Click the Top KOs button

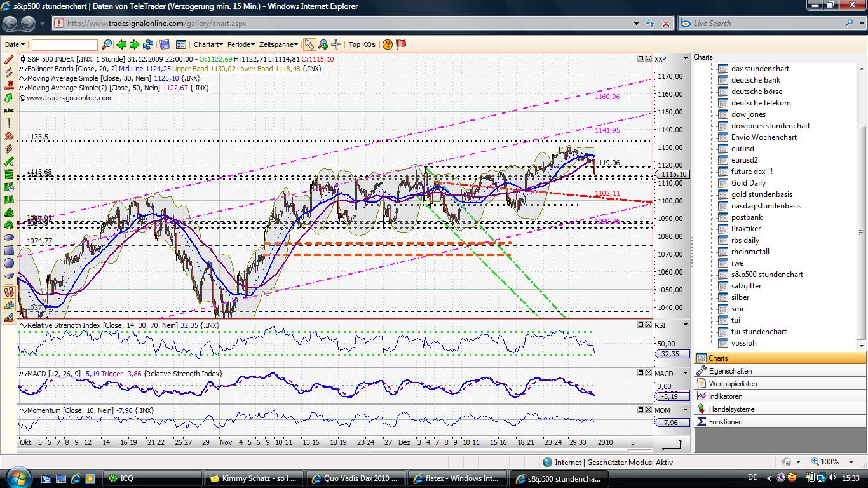coord(362,44)
